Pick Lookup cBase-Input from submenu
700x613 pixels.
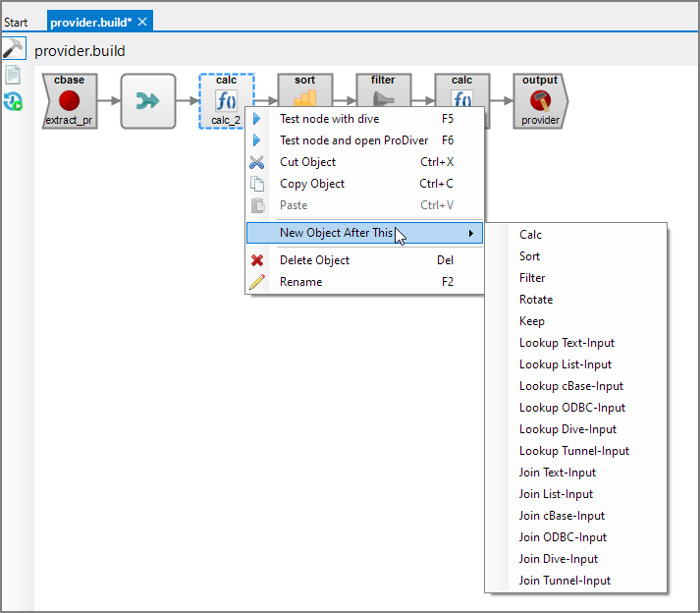571,386
